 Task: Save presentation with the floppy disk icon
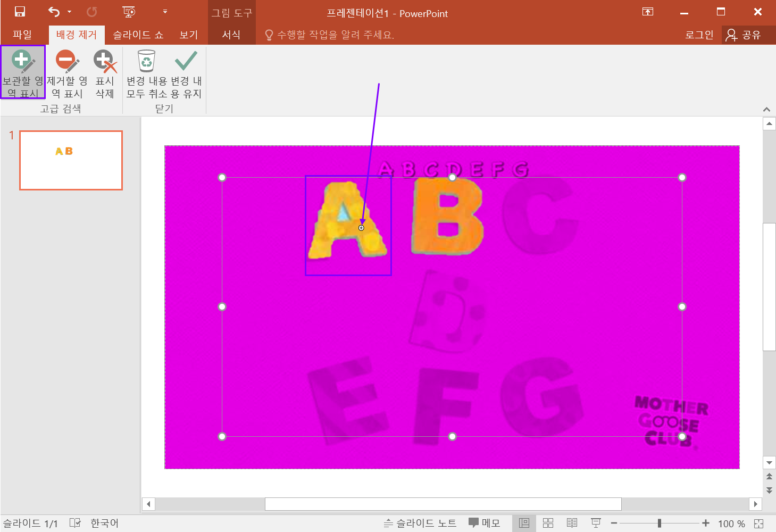pos(20,12)
